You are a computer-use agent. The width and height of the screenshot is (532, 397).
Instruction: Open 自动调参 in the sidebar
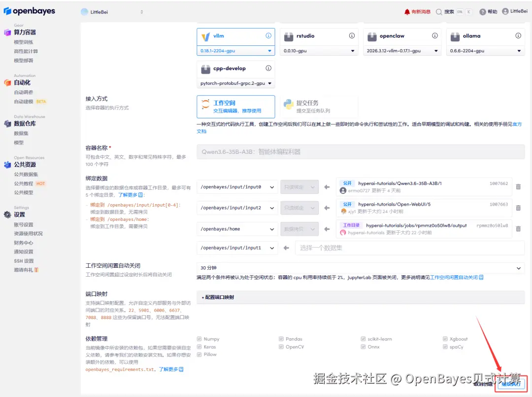coord(24,92)
